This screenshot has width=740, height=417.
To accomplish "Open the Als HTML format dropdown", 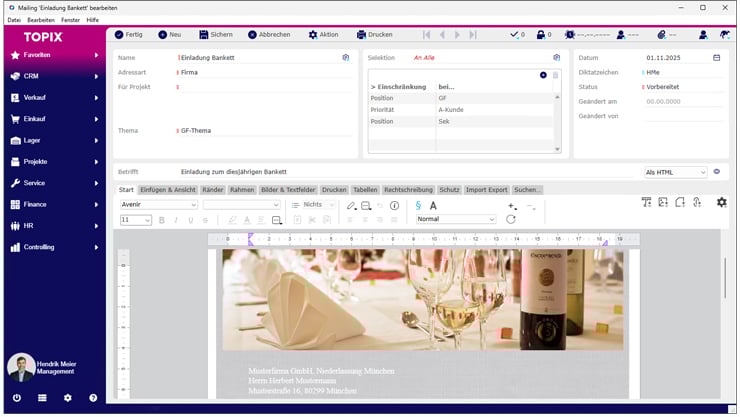I will (675, 172).
